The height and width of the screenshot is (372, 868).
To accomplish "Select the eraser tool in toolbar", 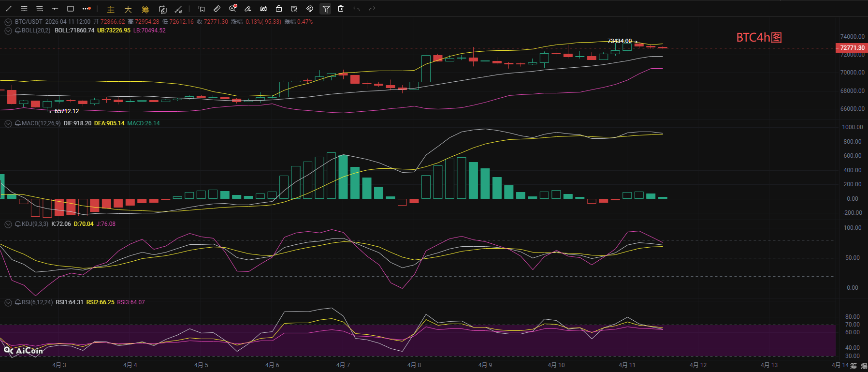I will (248, 9).
